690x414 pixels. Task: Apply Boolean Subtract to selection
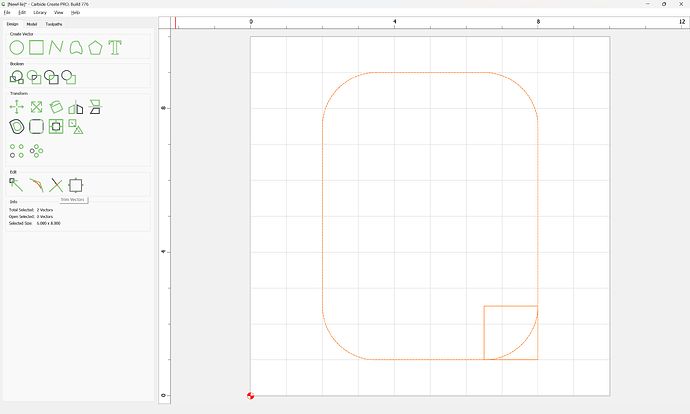(51, 77)
